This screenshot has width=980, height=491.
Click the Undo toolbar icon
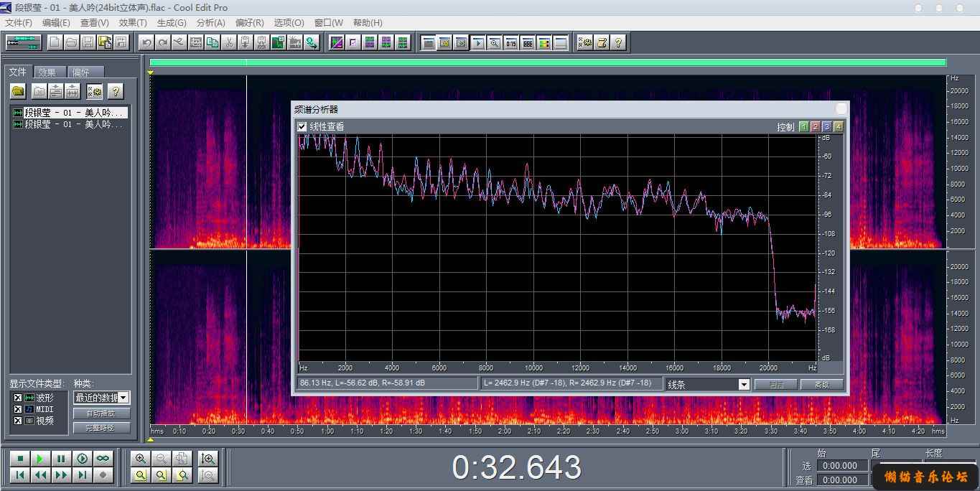[146, 42]
